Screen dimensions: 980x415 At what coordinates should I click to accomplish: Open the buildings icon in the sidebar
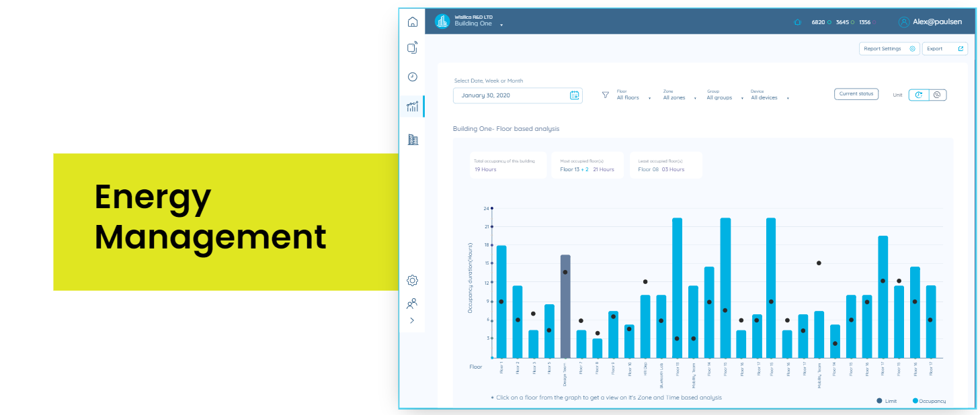coord(413,140)
